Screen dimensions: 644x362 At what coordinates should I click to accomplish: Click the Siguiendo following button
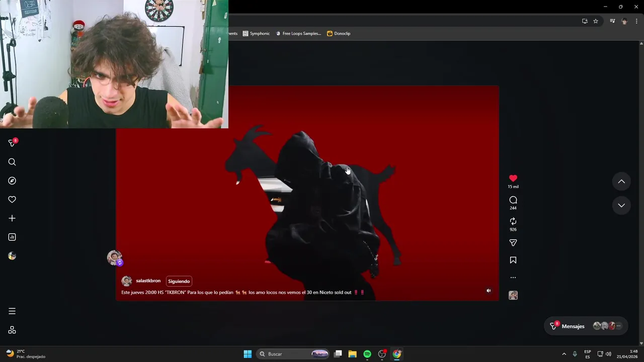179,282
